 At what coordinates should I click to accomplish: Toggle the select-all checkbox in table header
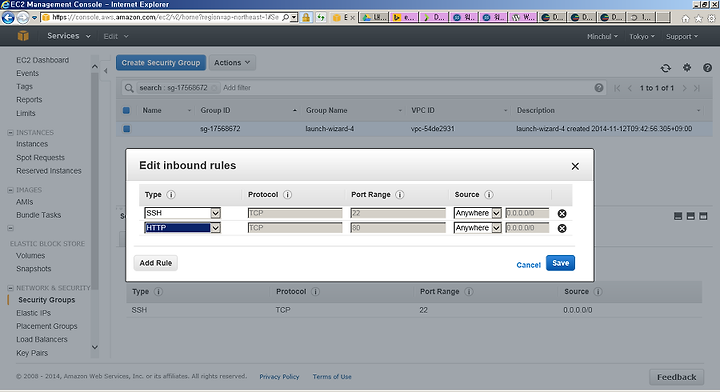[126, 110]
